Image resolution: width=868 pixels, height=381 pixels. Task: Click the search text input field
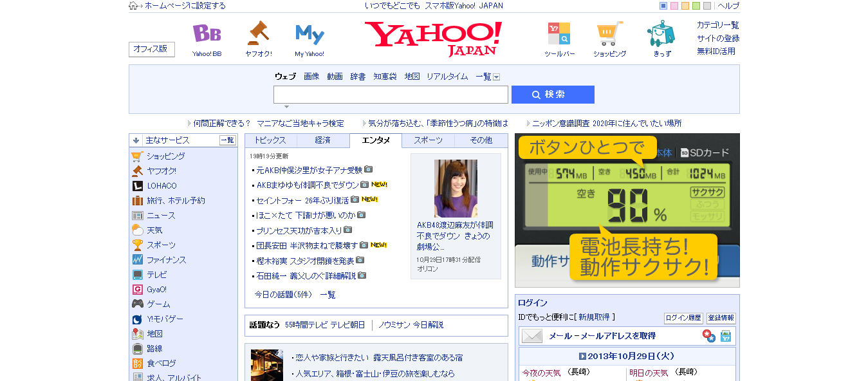click(x=391, y=95)
